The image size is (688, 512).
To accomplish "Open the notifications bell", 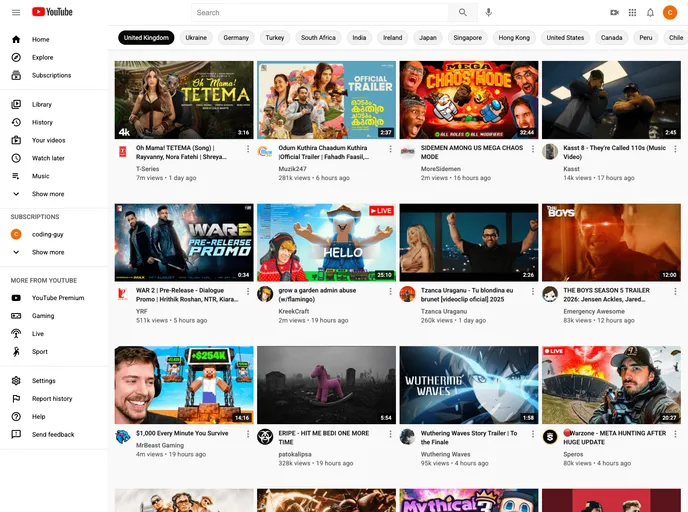I will [x=650, y=13].
